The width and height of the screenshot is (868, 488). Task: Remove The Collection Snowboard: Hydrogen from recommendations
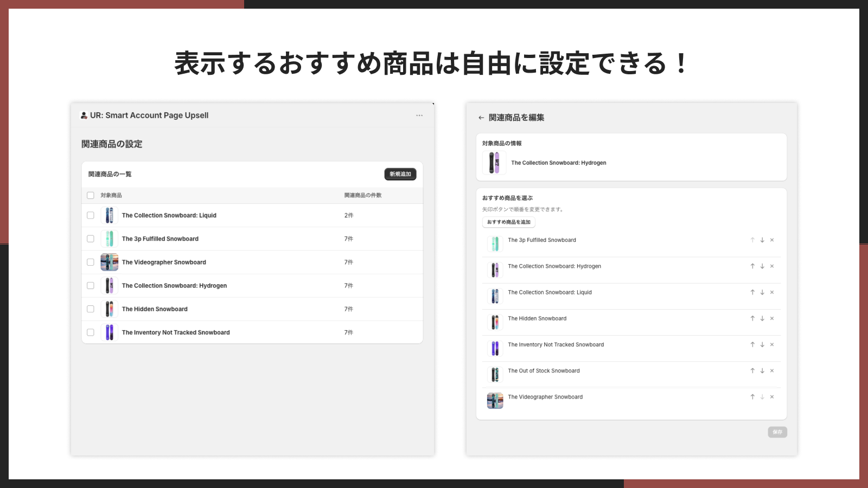pos(772,266)
